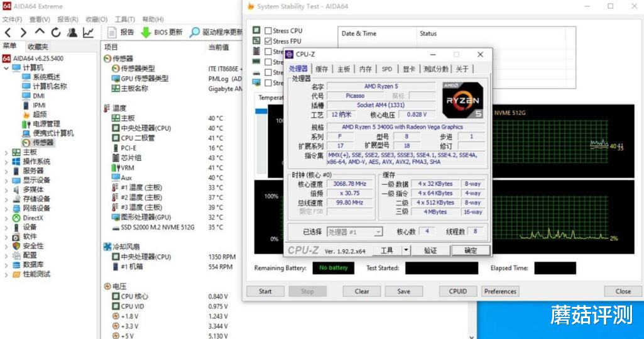Switch to the 显卡 tab in CPU-Z
The height and width of the screenshot is (339, 644).
tap(408, 69)
